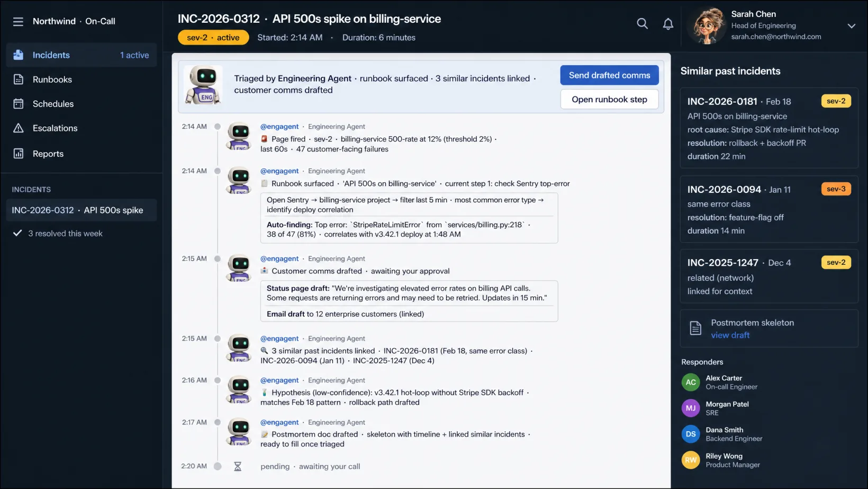
Task: Click the Schedules calendar icon
Action: (19, 104)
